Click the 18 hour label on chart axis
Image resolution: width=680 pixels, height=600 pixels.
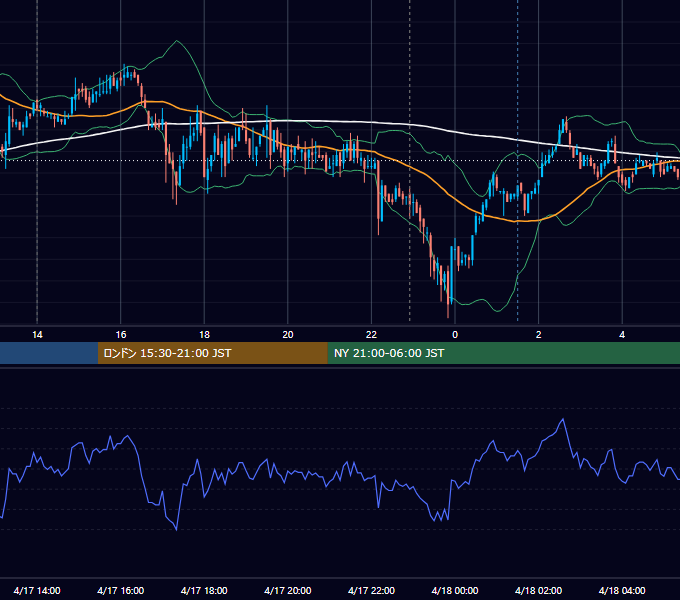[204, 335]
